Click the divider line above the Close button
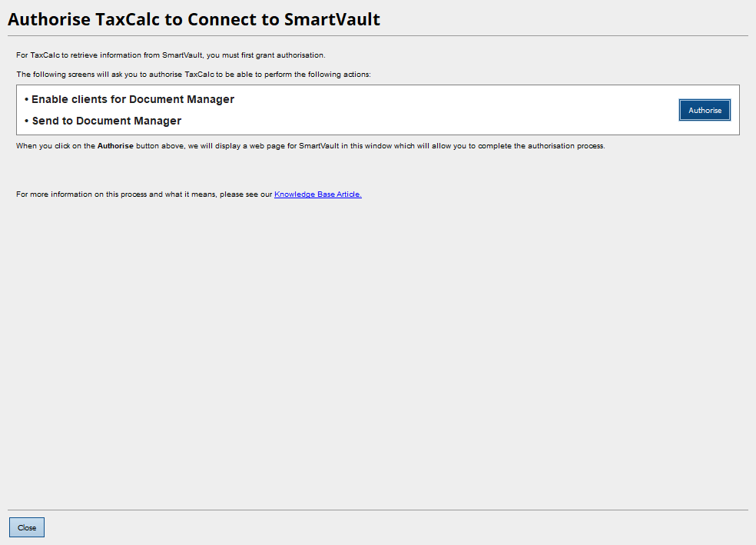Viewport: 756px width, 545px height. (377, 510)
